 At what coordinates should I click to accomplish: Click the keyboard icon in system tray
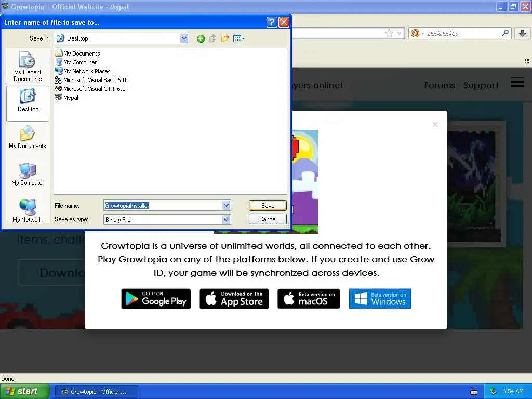(474, 392)
